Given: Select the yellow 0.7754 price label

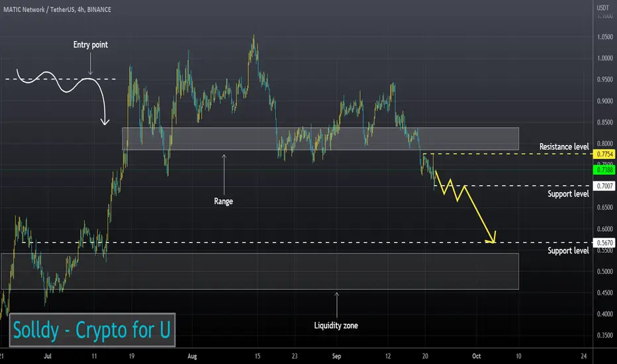Looking at the screenshot, I should [604, 154].
